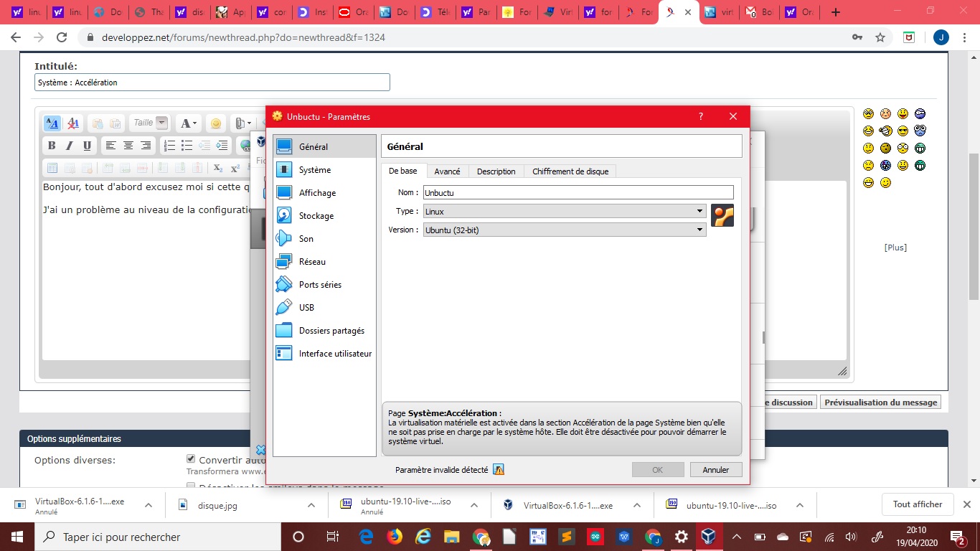Open the Ports séries category
Viewport: 980px width, 551px height.
tap(324, 285)
